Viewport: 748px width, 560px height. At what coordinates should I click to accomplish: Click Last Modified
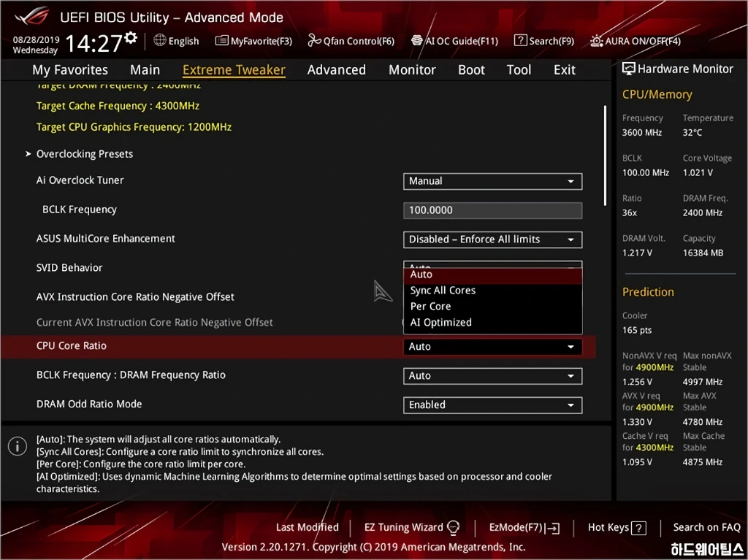308,528
